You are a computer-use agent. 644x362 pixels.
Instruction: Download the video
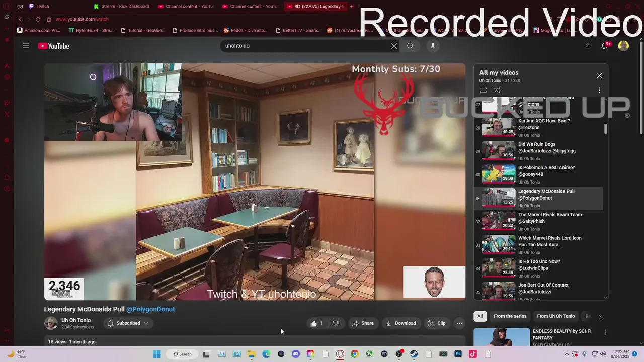[401, 323]
